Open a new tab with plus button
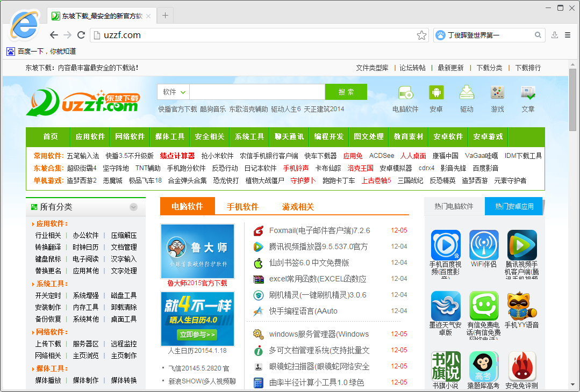 165,16
